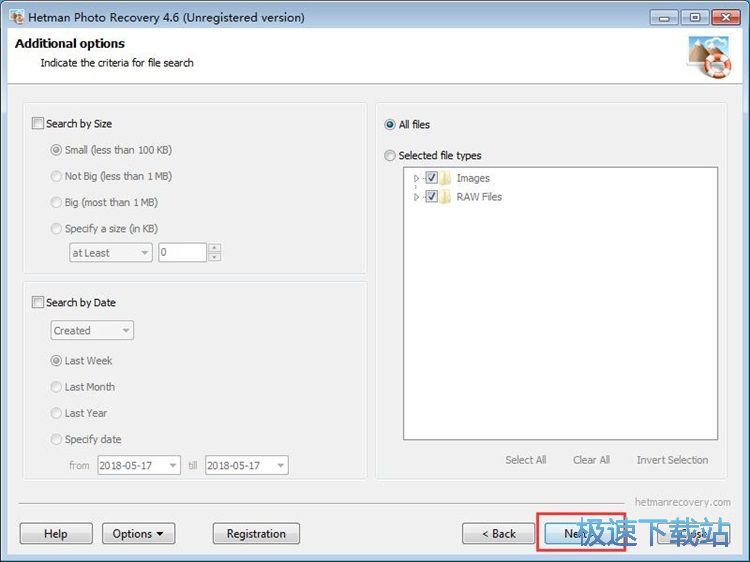The height and width of the screenshot is (562, 750).
Task: Click Invert Selection link
Action: (x=672, y=460)
